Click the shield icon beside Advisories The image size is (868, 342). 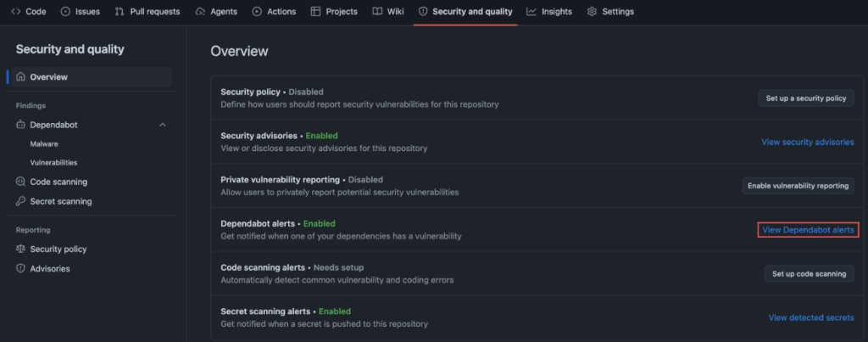[21, 269]
